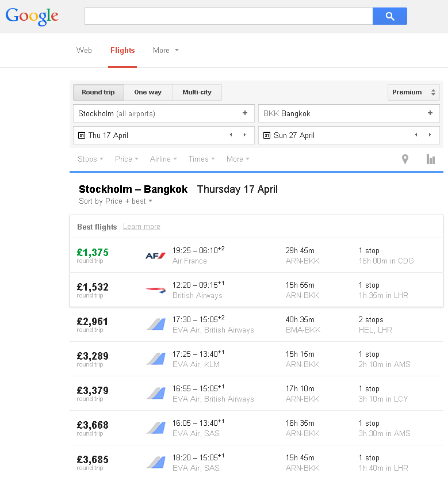Add another origin with plus icon beside Stockholm
Viewport: 448px width, 477px height.
(245, 113)
